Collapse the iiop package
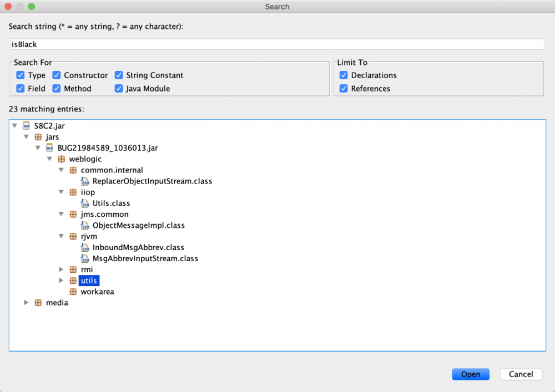Viewport: 555px width, 392px height. pos(61,192)
